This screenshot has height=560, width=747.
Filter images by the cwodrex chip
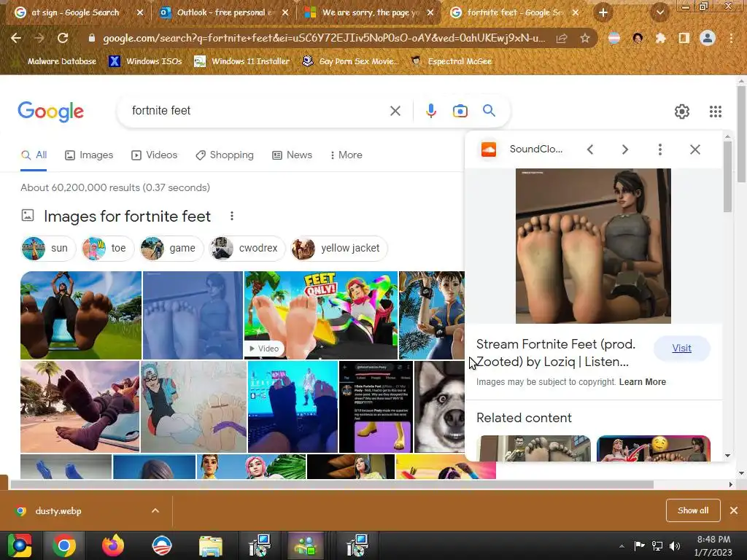click(247, 248)
